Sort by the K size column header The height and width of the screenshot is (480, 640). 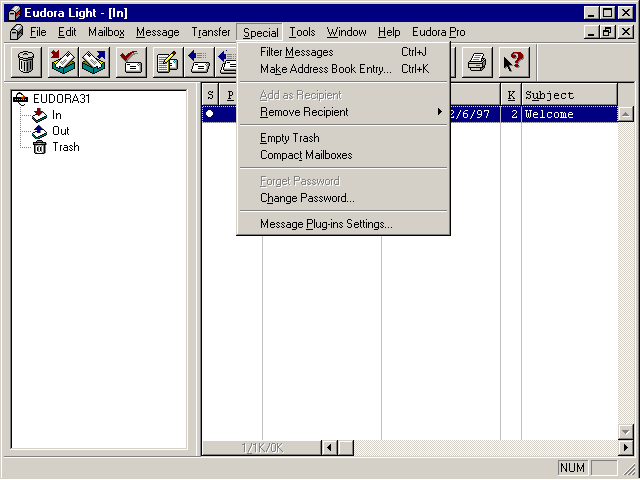point(511,95)
